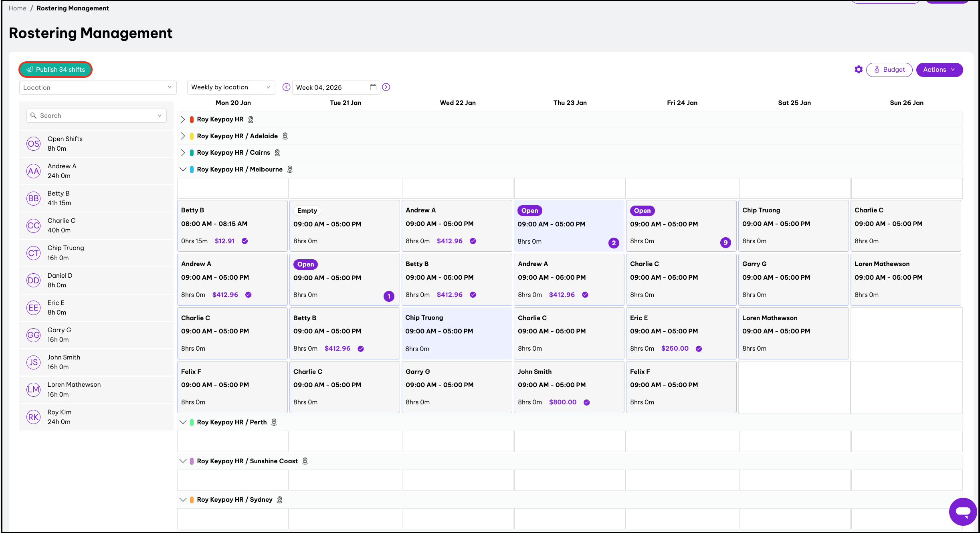Screen dimensions: 980x533
Task: Click checkmark on Eric E $250.00 shift
Action: tap(699, 349)
